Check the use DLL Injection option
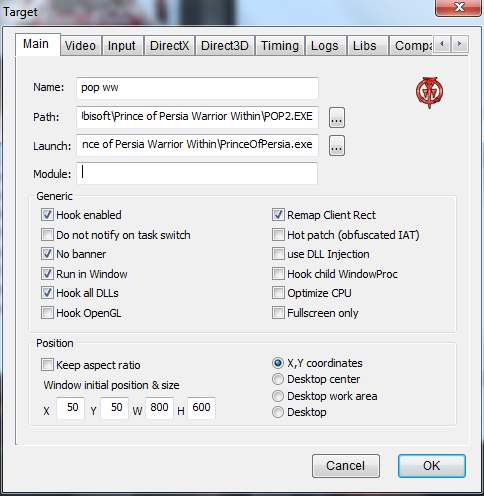The image size is (484, 496). tap(278, 254)
